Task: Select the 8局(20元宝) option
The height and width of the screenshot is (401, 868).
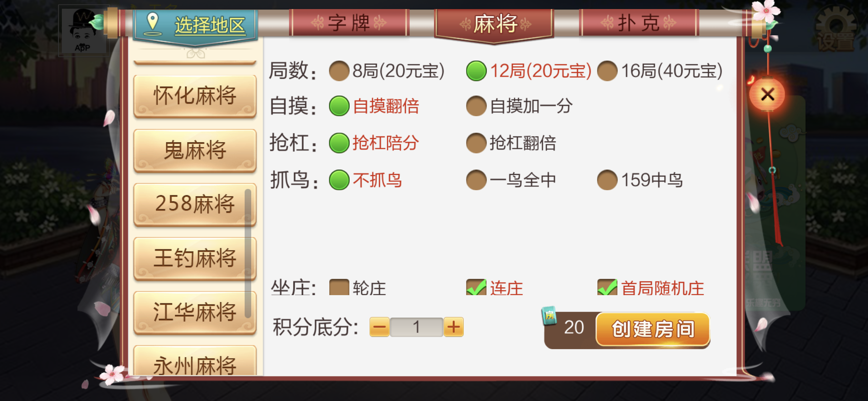Action: coord(387,71)
